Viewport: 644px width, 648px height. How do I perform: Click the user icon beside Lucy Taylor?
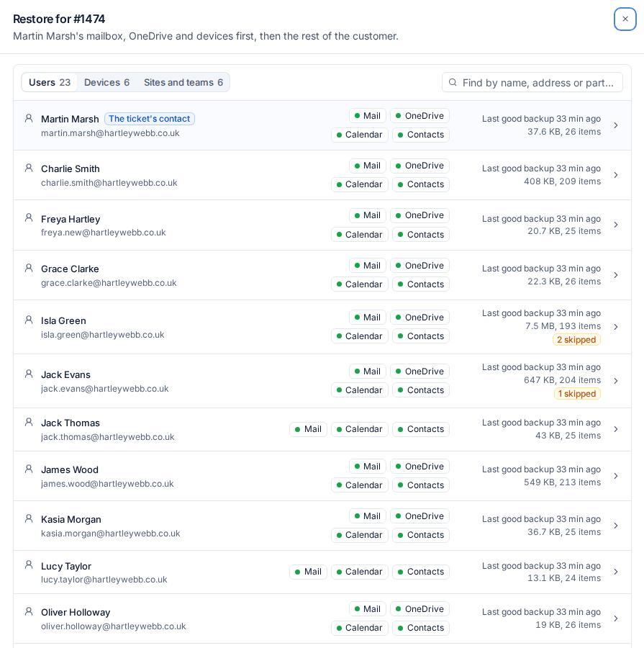(29, 565)
